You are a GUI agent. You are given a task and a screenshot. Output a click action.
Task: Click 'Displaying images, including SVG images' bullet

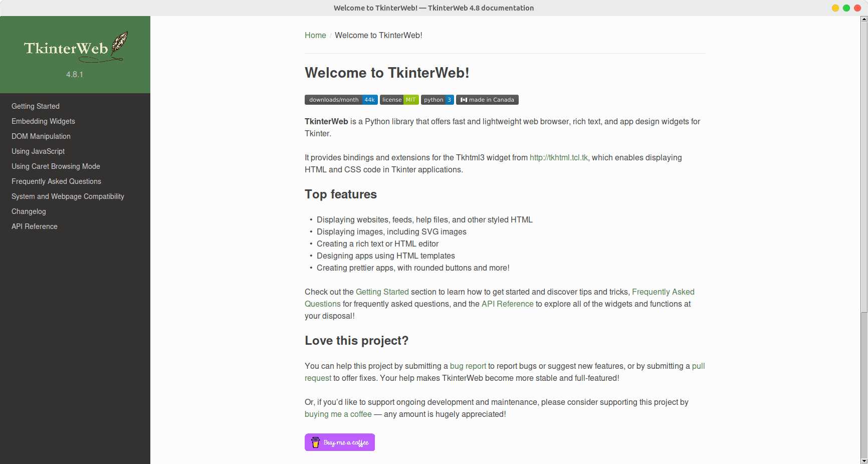click(391, 231)
